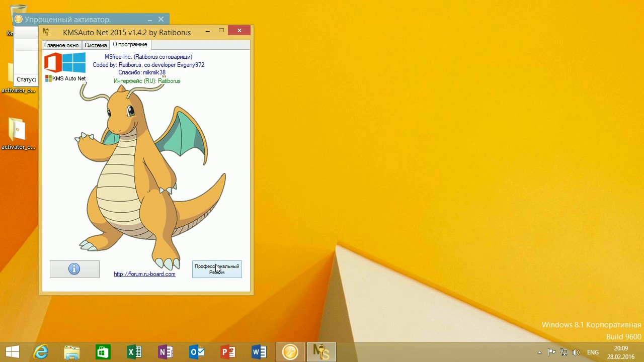
Task: Click the Упрощенный активатор title bar icon
Action: point(19,19)
